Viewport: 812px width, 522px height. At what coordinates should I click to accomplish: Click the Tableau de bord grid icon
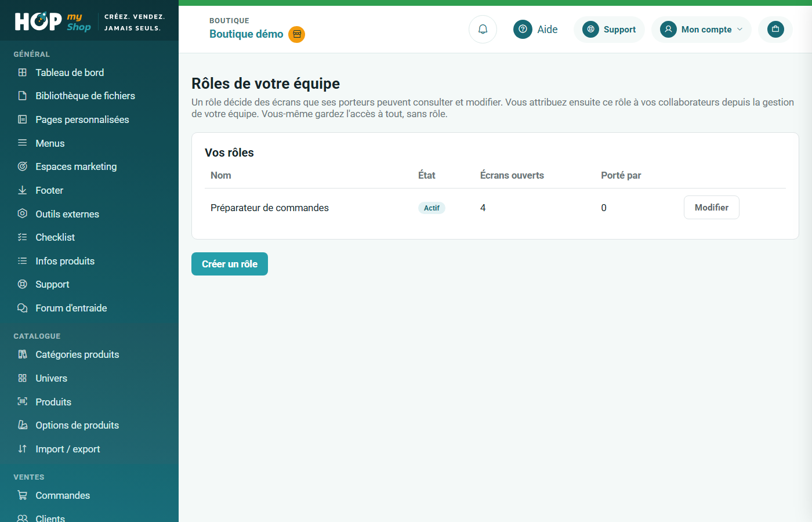pyautogui.click(x=23, y=72)
